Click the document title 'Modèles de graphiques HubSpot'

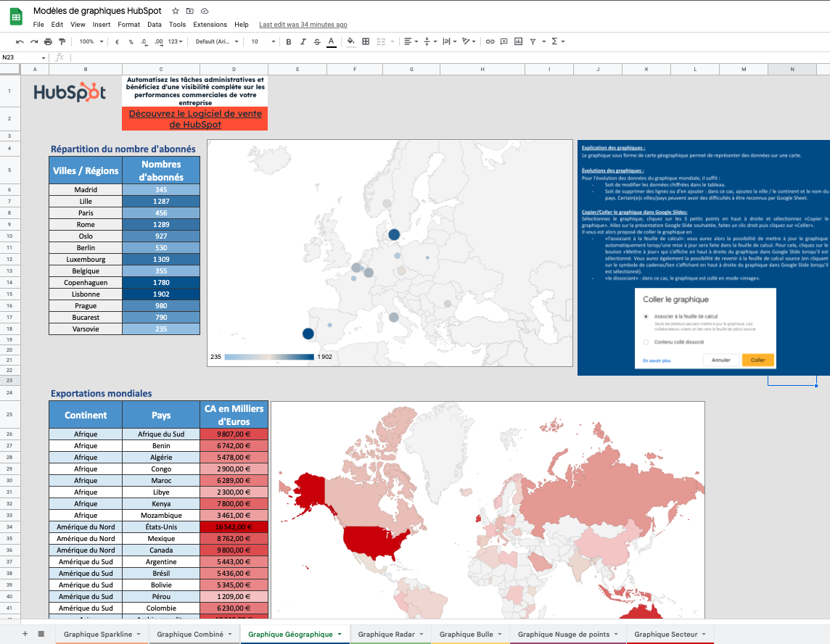(x=97, y=11)
